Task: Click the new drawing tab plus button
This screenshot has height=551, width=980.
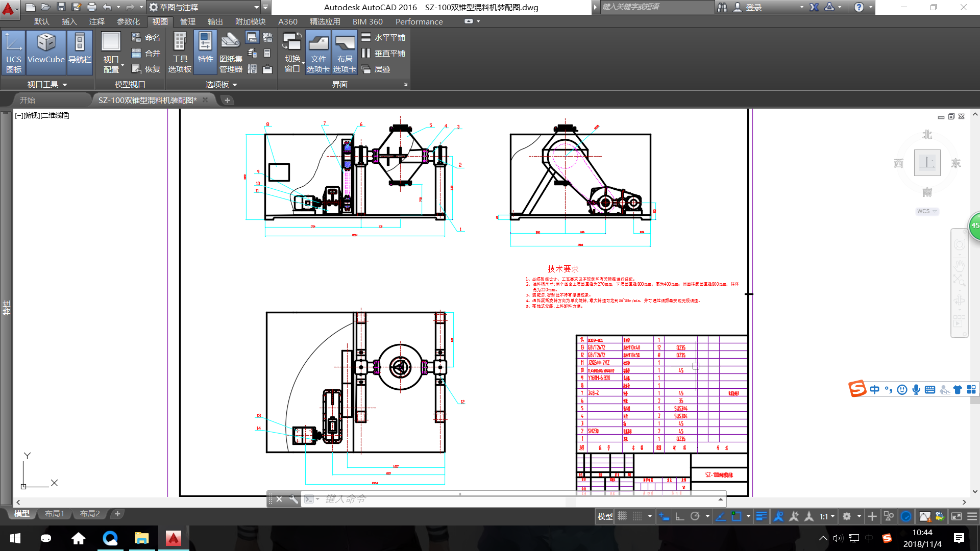Action: 228,101
